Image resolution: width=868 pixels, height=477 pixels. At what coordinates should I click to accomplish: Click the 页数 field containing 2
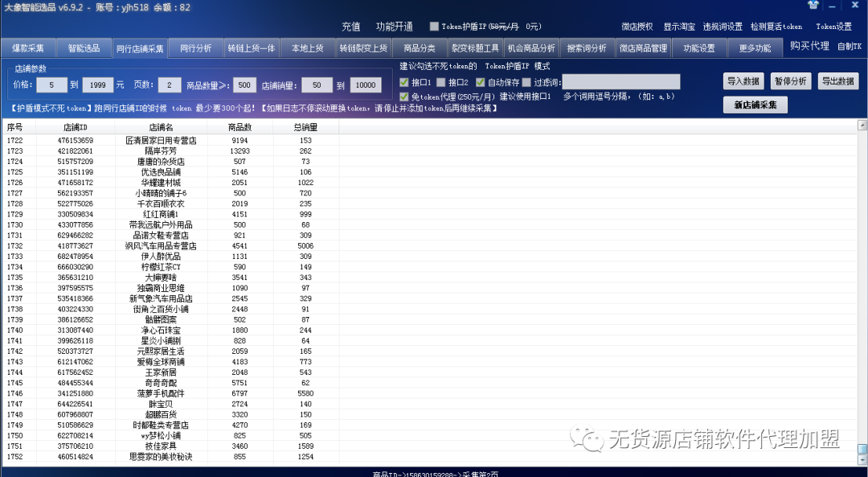[x=170, y=85]
